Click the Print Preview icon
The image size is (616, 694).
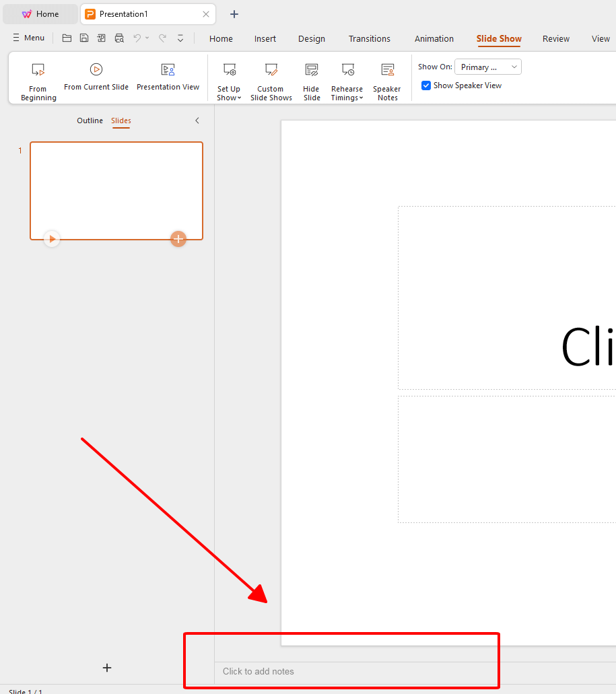tap(119, 38)
